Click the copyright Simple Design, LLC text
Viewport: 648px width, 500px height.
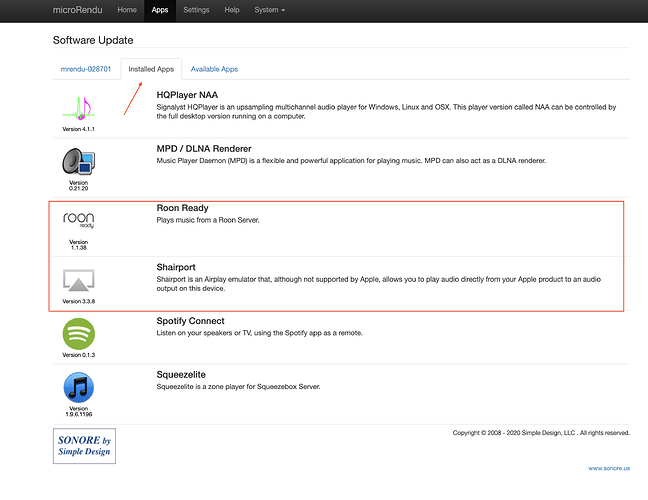(541, 433)
